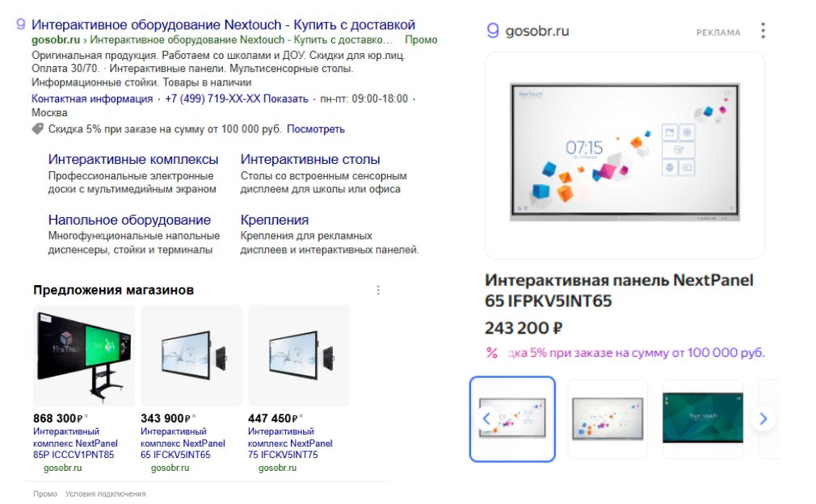Click pink discount text 5% при заказе
This screenshot has width=816, height=504.
(x=636, y=353)
